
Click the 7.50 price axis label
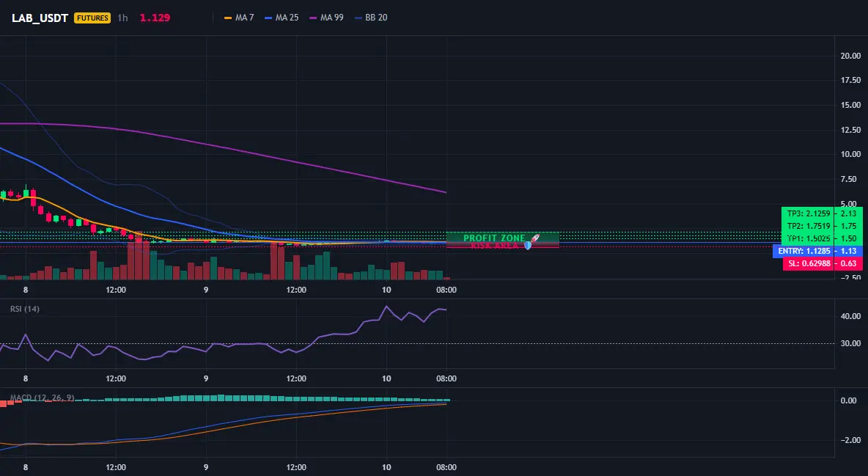[x=850, y=179]
